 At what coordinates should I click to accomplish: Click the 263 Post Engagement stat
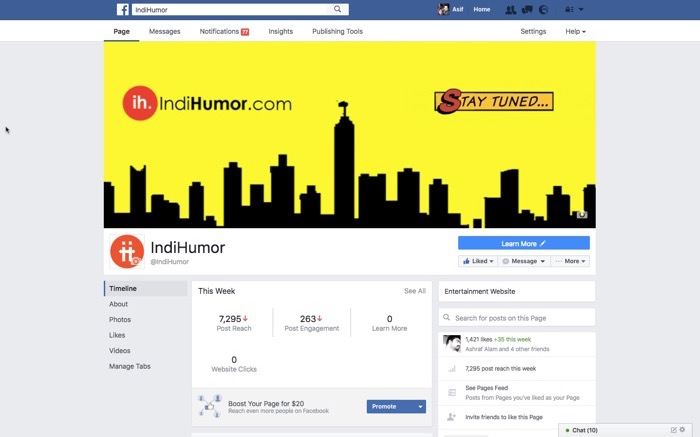tap(312, 323)
